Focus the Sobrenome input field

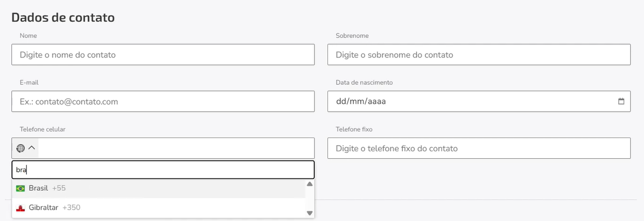[479, 55]
